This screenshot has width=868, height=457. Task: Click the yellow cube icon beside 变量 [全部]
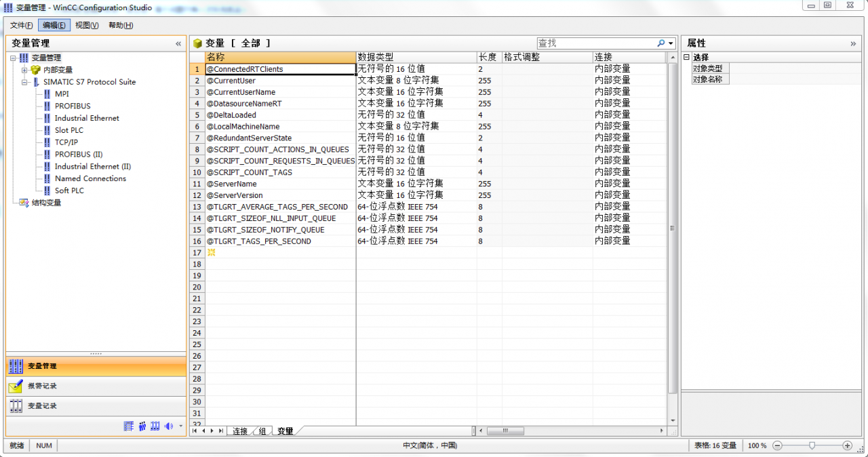[x=197, y=43]
